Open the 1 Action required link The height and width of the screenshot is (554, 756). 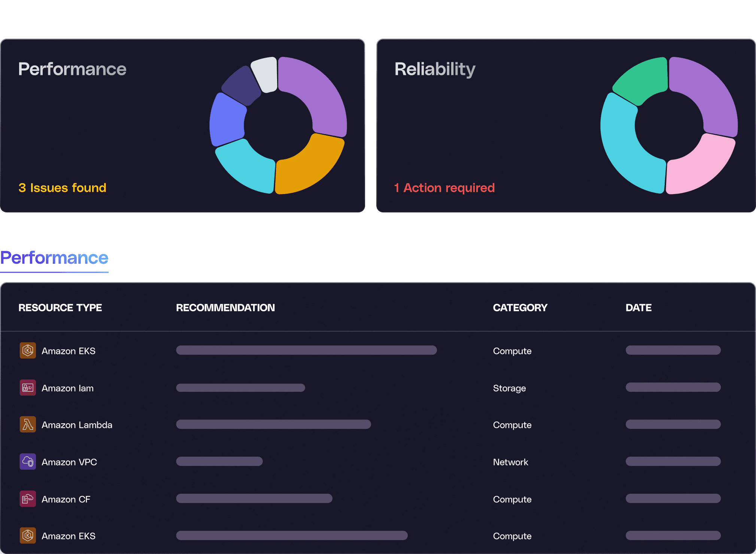point(444,188)
